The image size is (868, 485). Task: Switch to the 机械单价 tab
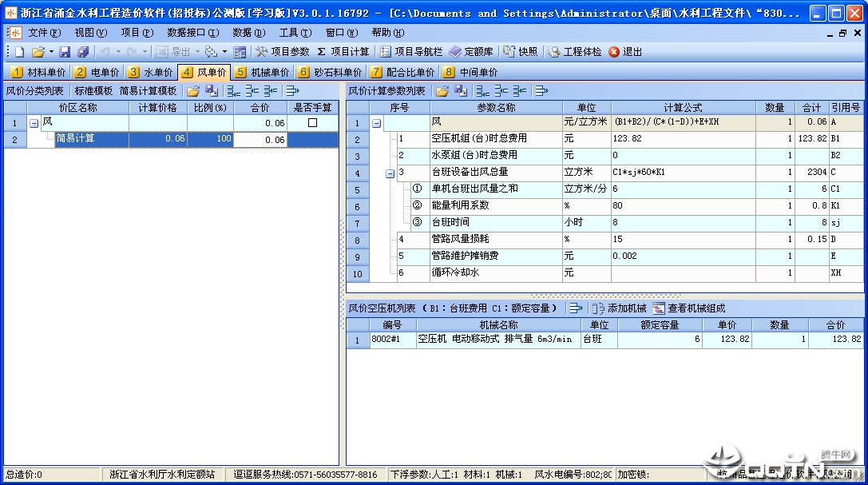pyautogui.click(x=263, y=73)
